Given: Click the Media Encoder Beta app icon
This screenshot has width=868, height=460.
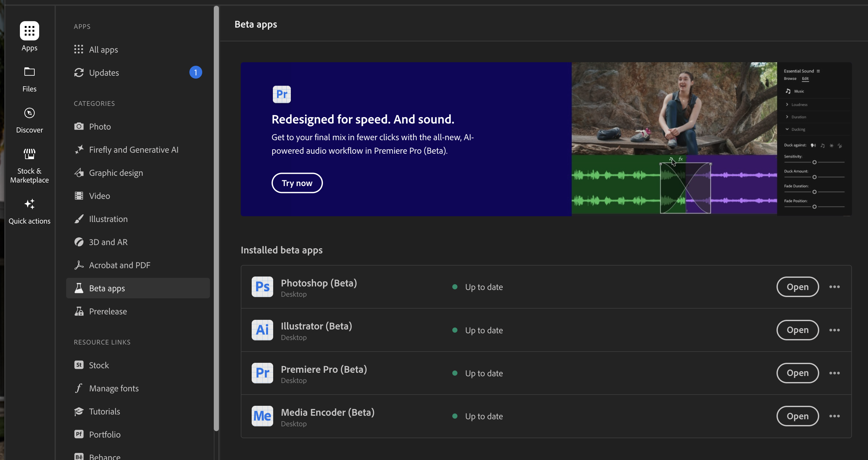Looking at the screenshot, I should point(262,416).
